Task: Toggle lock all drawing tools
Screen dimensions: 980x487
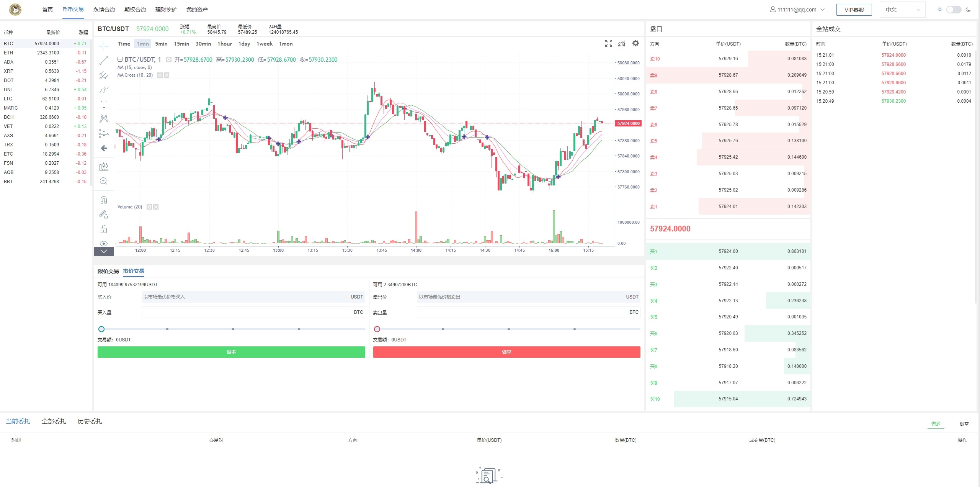Action: [x=104, y=229]
